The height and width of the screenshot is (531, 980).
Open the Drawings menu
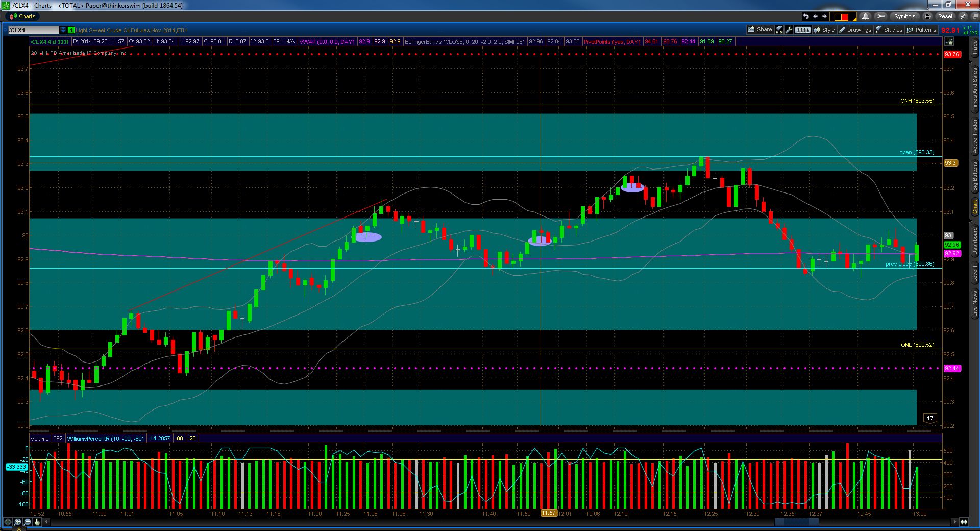tap(855, 30)
